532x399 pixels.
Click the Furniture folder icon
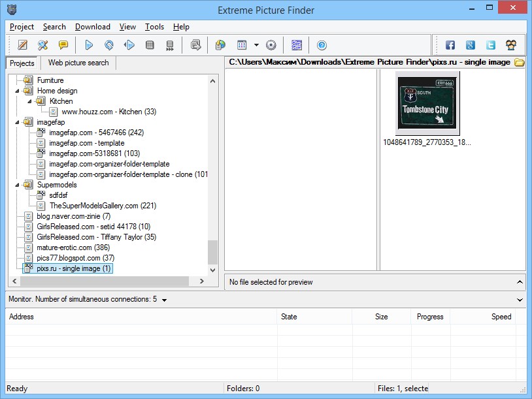28,80
